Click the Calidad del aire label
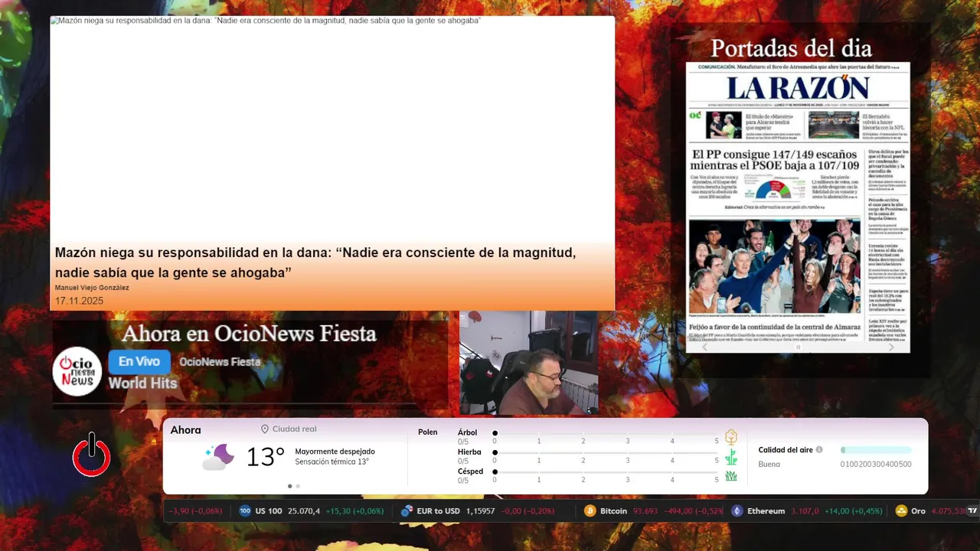980x551 pixels. point(786,450)
